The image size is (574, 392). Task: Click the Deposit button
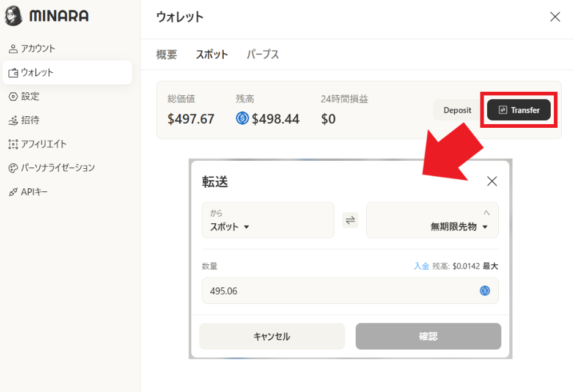pyautogui.click(x=456, y=110)
